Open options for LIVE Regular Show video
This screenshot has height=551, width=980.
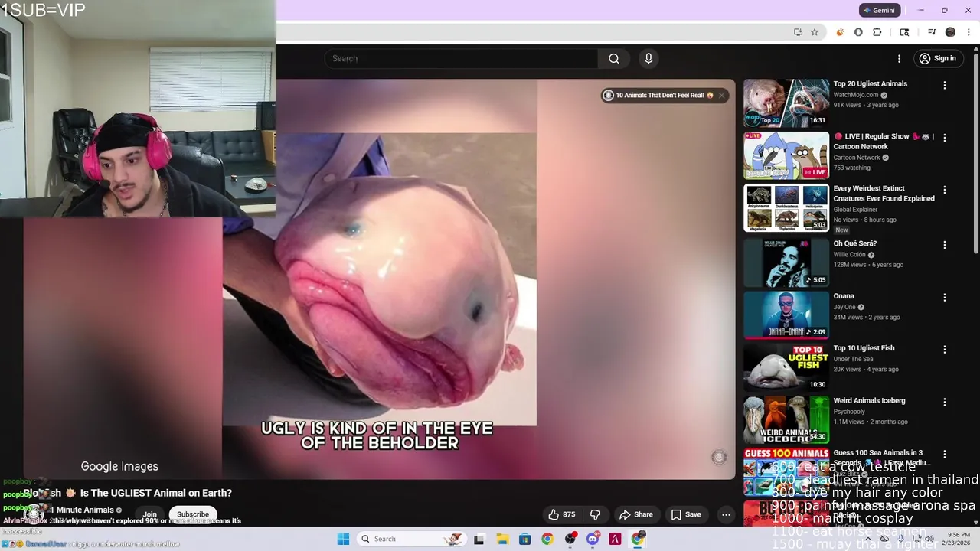[x=945, y=138]
